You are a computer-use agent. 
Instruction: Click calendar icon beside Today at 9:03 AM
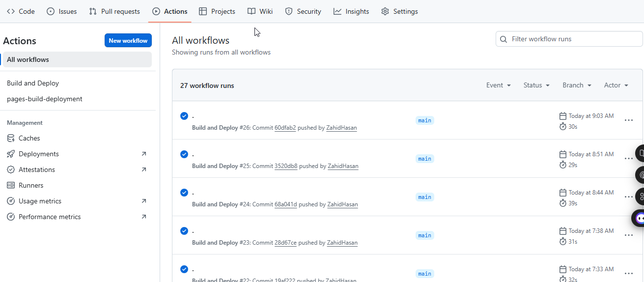tap(563, 116)
